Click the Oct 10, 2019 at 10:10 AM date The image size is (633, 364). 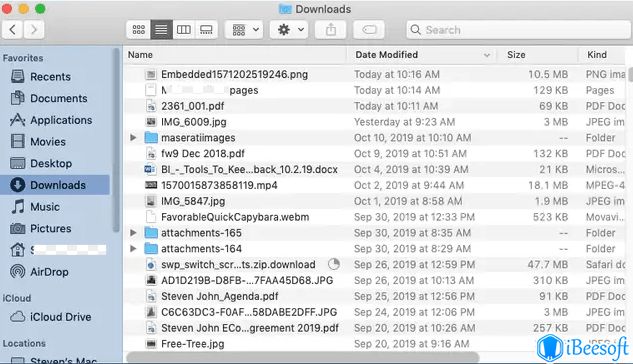click(x=413, y=138)
